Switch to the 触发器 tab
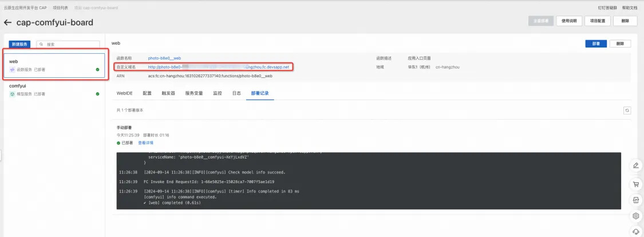 168,93
